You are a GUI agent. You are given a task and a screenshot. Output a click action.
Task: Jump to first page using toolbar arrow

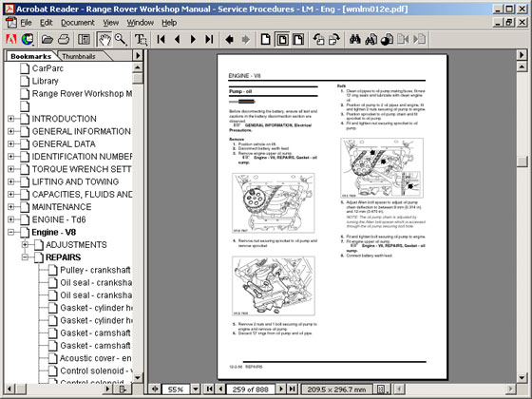(161, 39)
